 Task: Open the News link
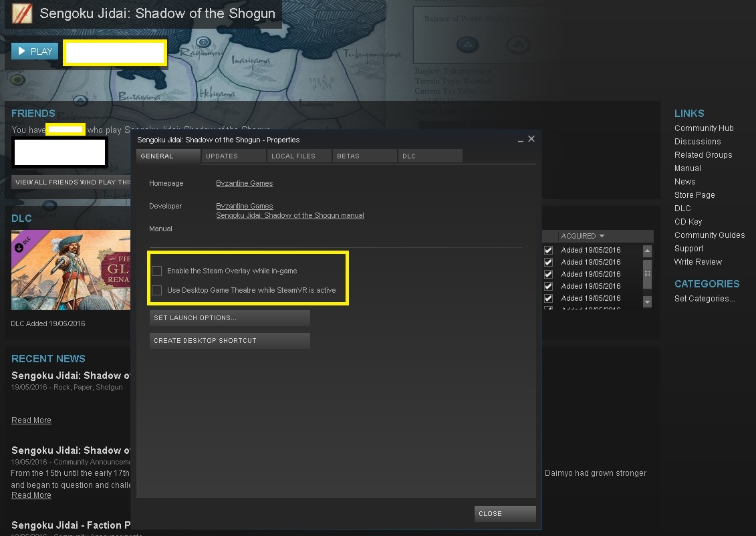click(x=685, y=182)
